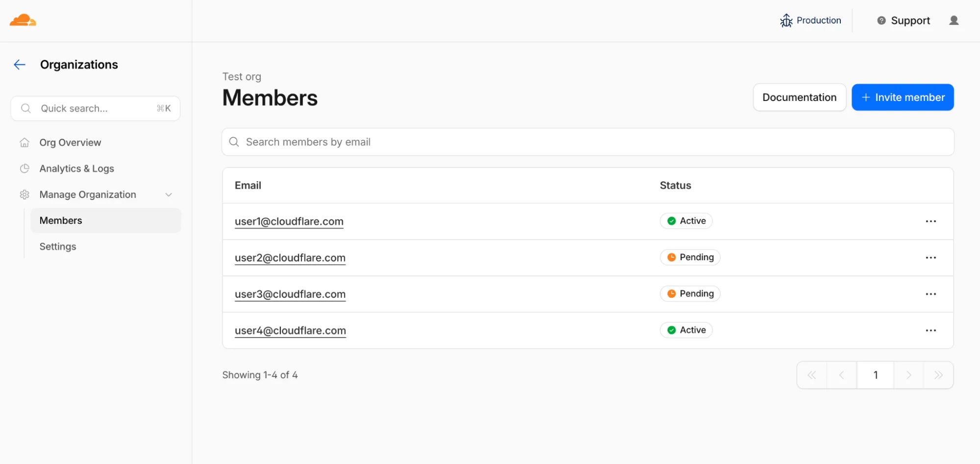The width and height of the screenshot is (980, 464).
Task: Click the user profile icon
Action: click(x=954, y=20)
